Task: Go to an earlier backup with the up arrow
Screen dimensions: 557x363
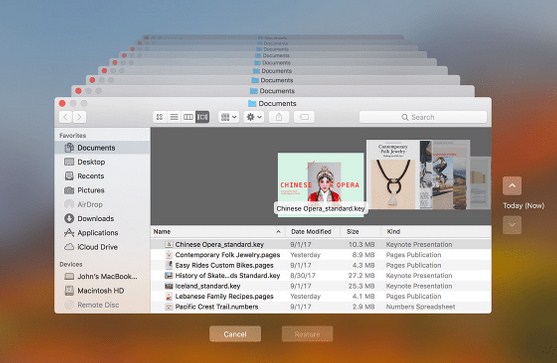Action: [x=512, y=186]
